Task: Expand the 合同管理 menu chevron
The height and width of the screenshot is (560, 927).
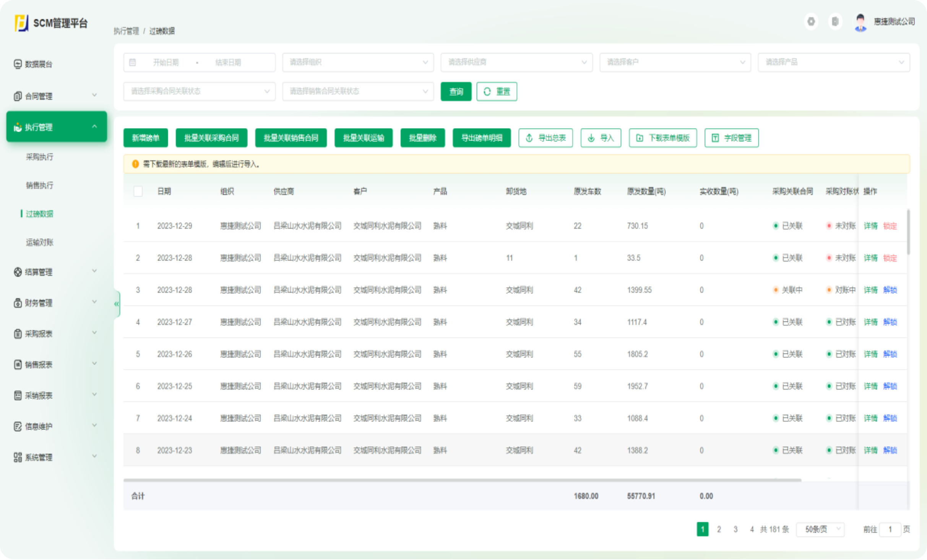Action: point(94,95)
